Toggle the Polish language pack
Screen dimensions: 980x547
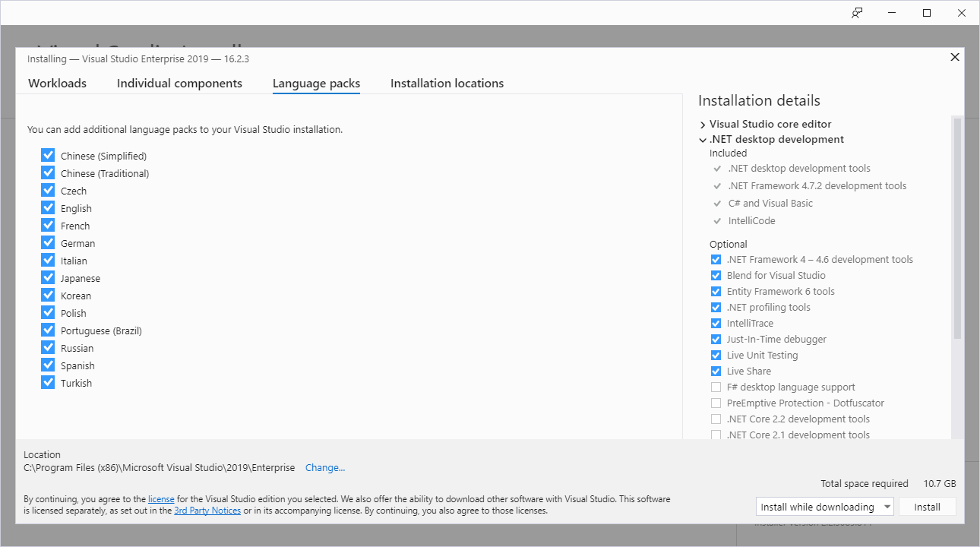[48, 313]
